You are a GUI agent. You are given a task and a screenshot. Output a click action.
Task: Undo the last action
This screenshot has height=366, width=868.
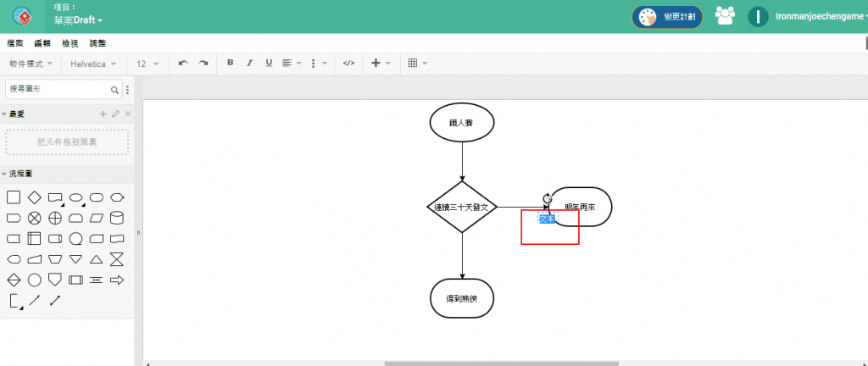pyautogui.click(x=184, y=63)
